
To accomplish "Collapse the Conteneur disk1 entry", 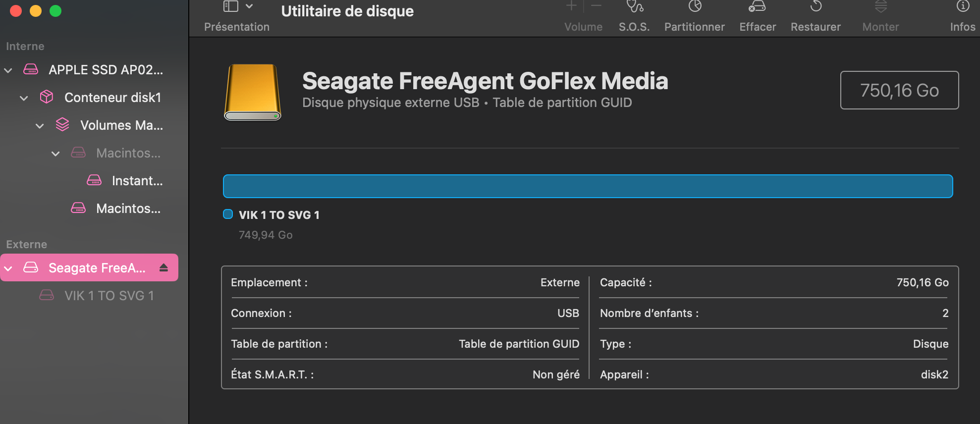I will coord(24,98).
